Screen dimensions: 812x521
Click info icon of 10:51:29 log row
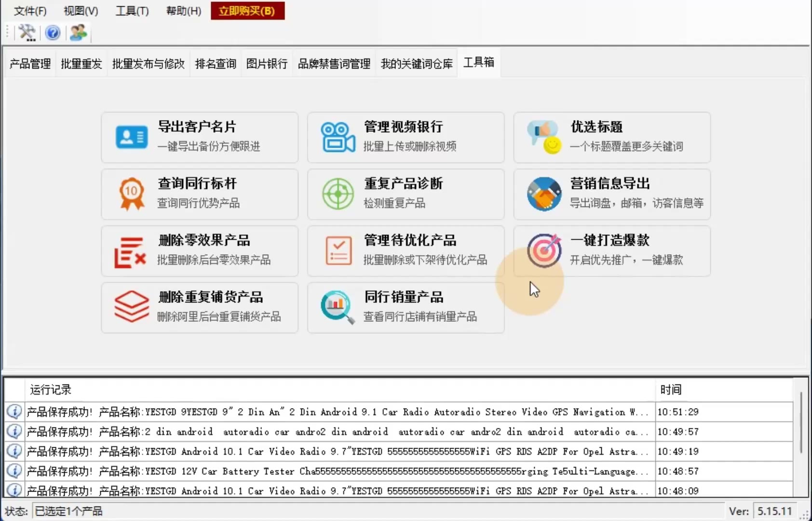(x=14, y=411)
